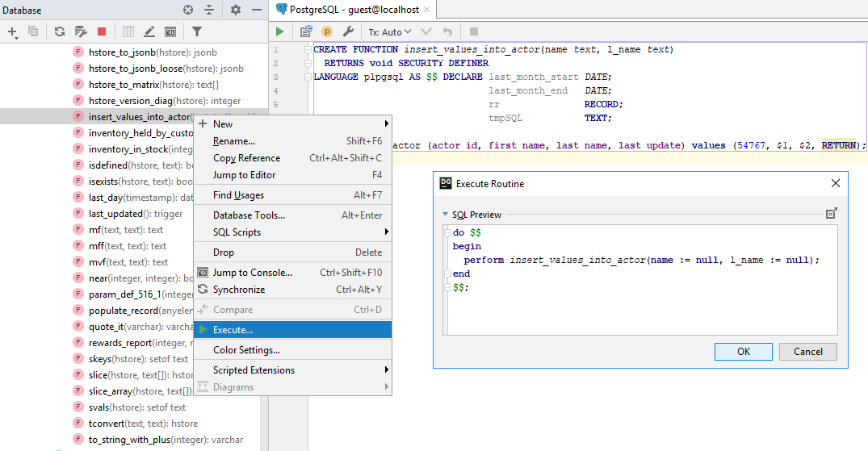Click the rollback arrow icon
The height and width of the screenshot is (451, 868).
coord(447,31)
